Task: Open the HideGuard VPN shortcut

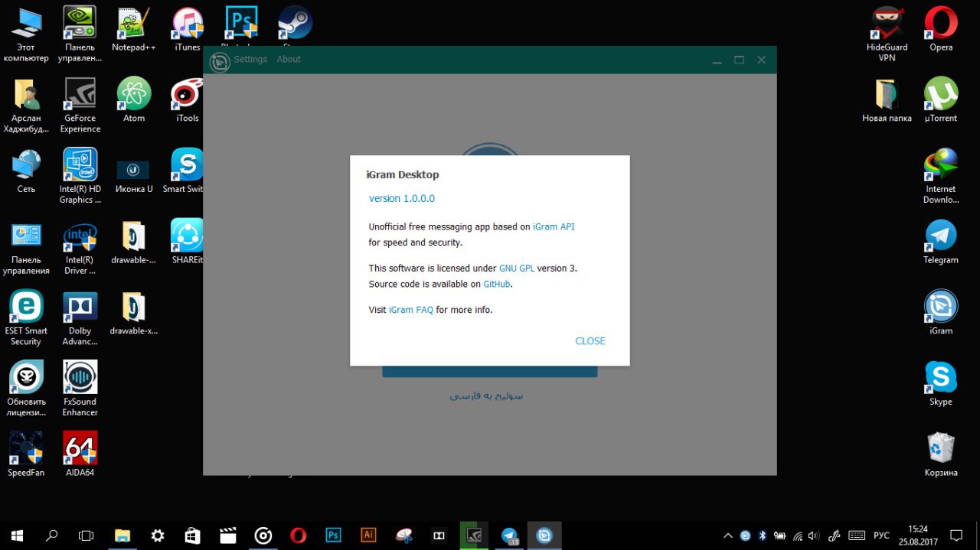Action: point(887,34)
